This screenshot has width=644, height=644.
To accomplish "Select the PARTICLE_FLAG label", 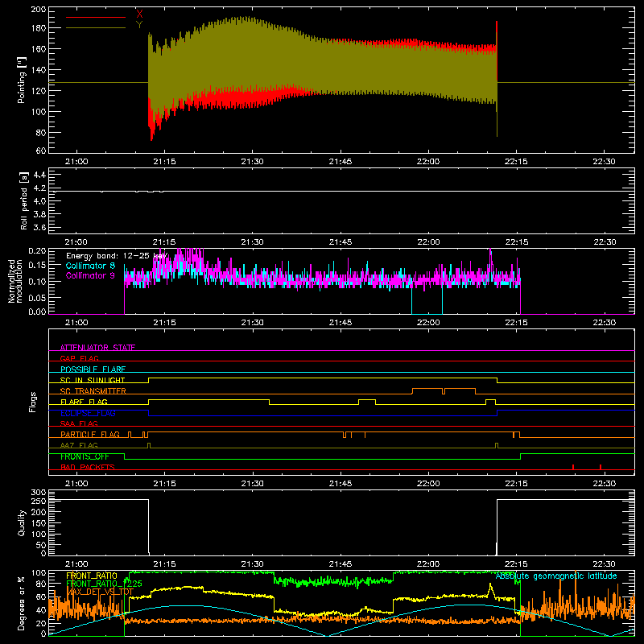I will pos(90,434).
